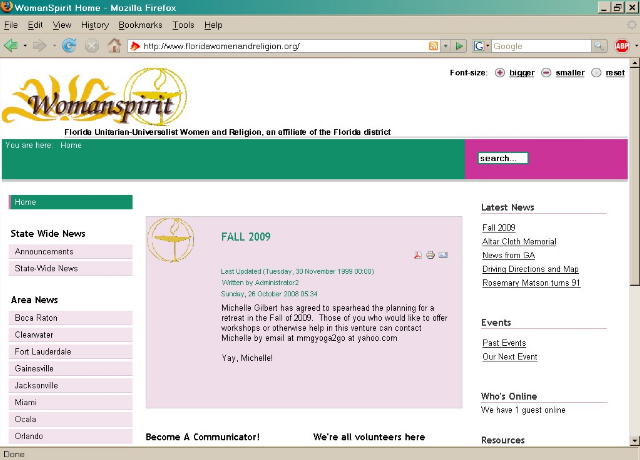Screen dimensions: 640x460
Task: Click the RSS feed icon in address bar
Action: coord(433,46)
